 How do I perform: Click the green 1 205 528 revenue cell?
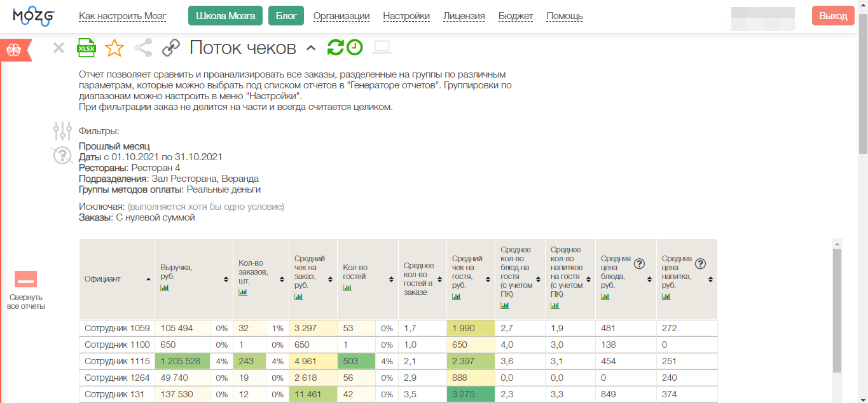click(x=182, y=361)
